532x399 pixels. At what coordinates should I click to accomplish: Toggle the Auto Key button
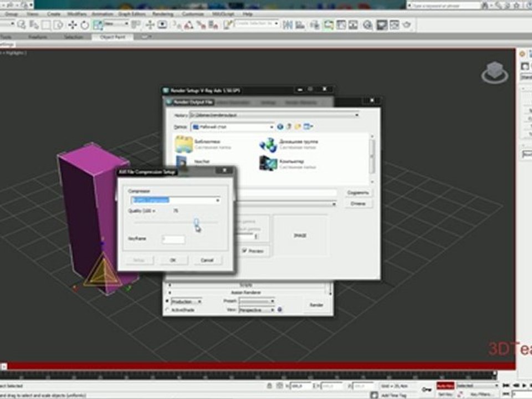(x=445, y=386)
